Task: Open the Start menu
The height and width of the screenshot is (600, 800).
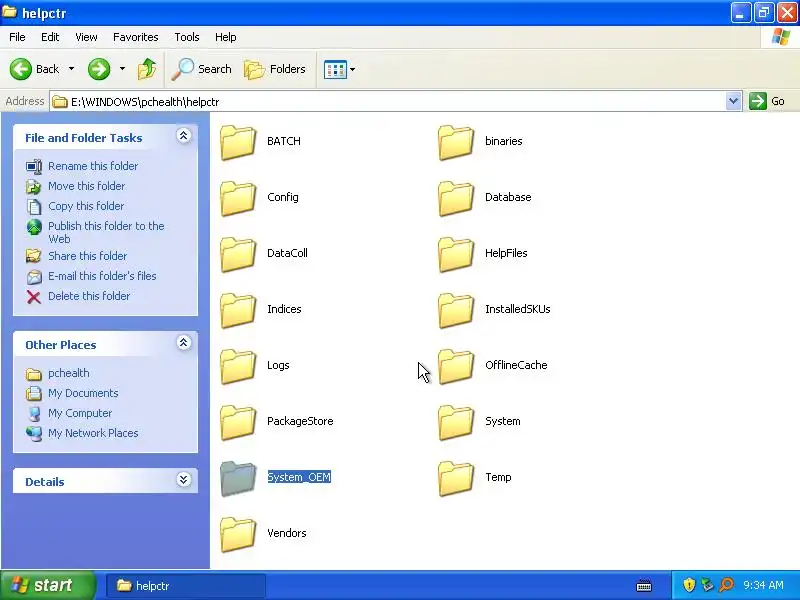Action: tap(48, 585)
